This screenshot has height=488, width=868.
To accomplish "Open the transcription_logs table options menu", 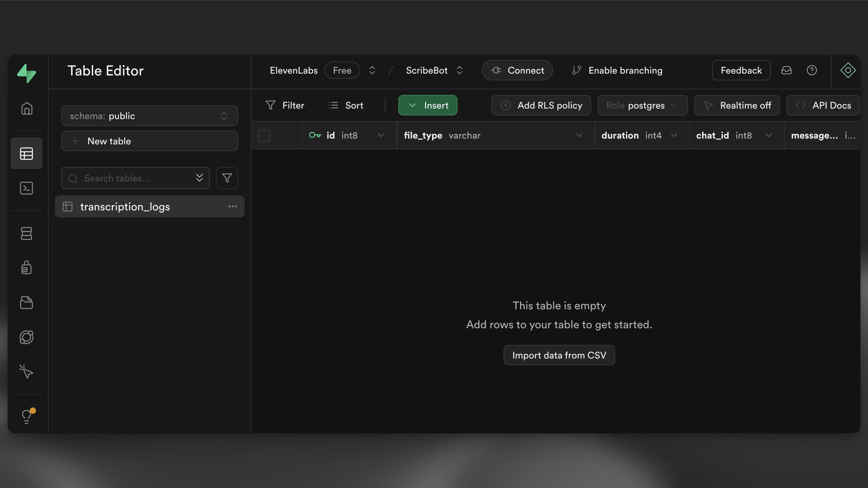I will click(x=232, y=207).
